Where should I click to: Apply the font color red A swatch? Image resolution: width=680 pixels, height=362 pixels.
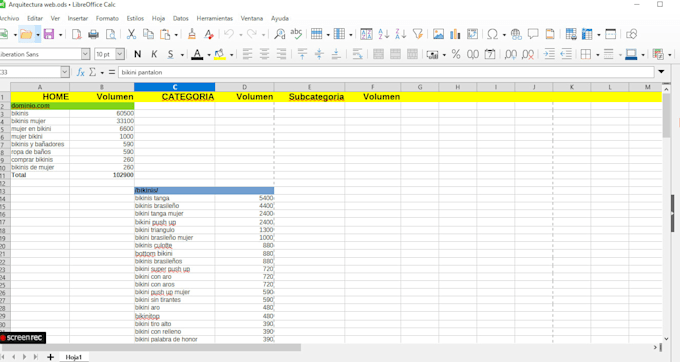197,54
